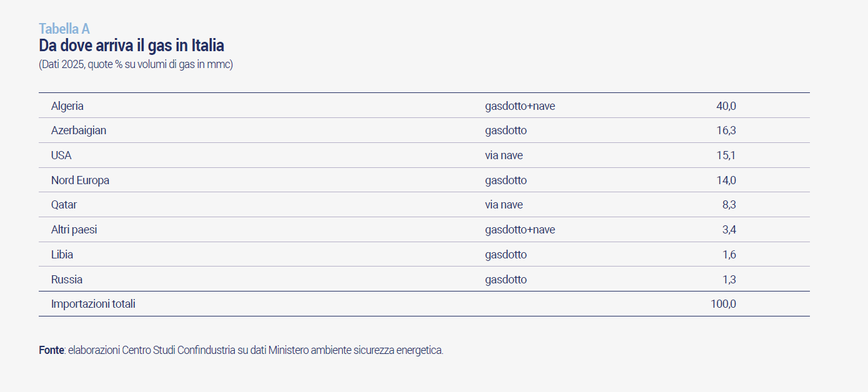868x392 pixels.
Task: Select the Qatar row label
Action: point(64,205)
